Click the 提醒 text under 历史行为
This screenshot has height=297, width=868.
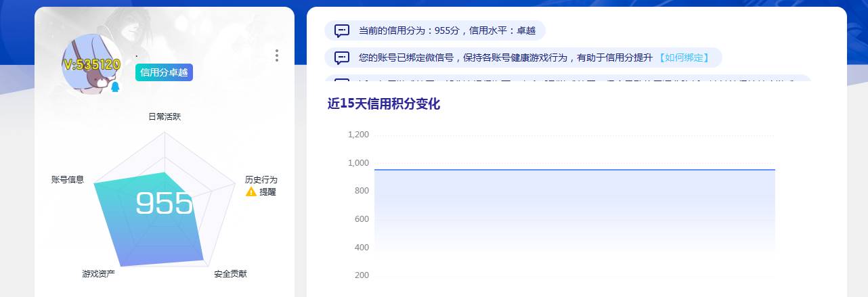pyautogui.click(x=267, y=192)
